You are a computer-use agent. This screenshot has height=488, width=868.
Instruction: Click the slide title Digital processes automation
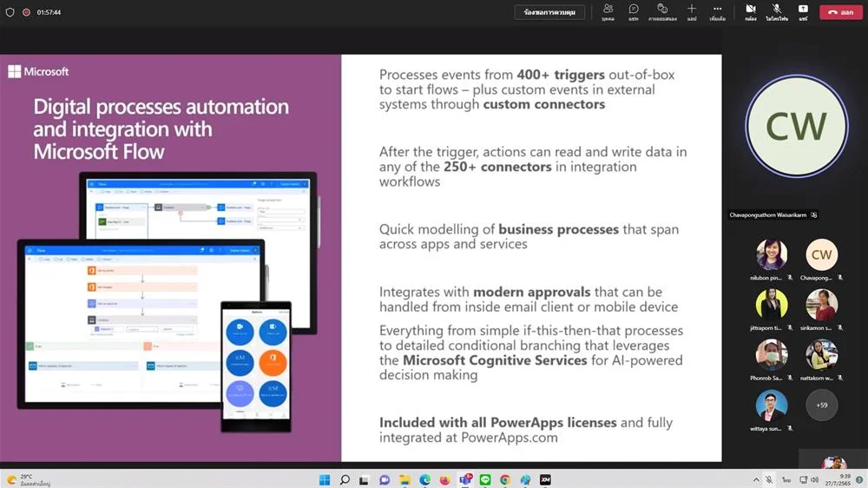pyautogui.click(x=161, y=129)
